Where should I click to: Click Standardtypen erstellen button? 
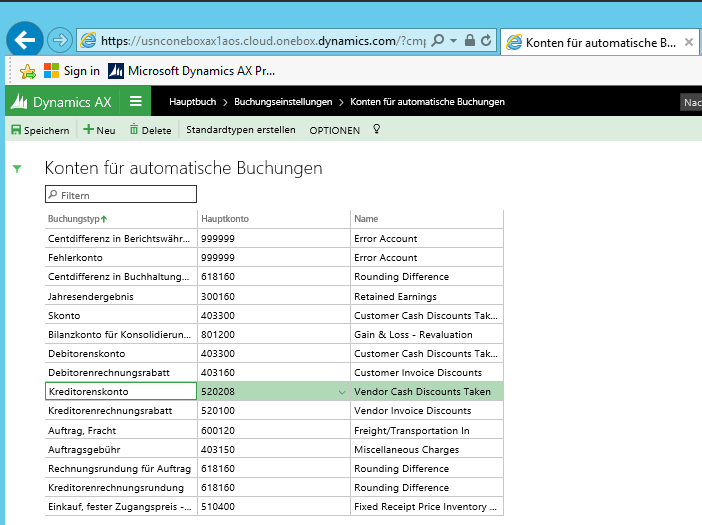tap(240, 130)
